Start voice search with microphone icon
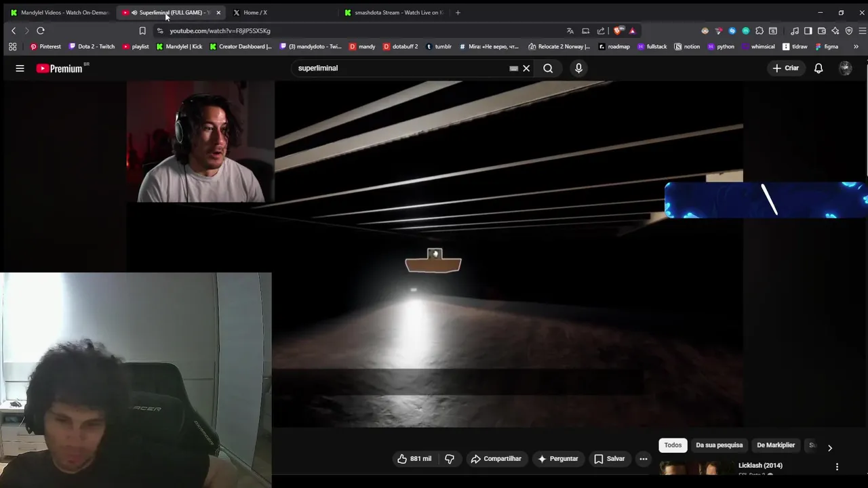This screenshot has width=868, height=488. pyautogui.click(x=578, y=68)
